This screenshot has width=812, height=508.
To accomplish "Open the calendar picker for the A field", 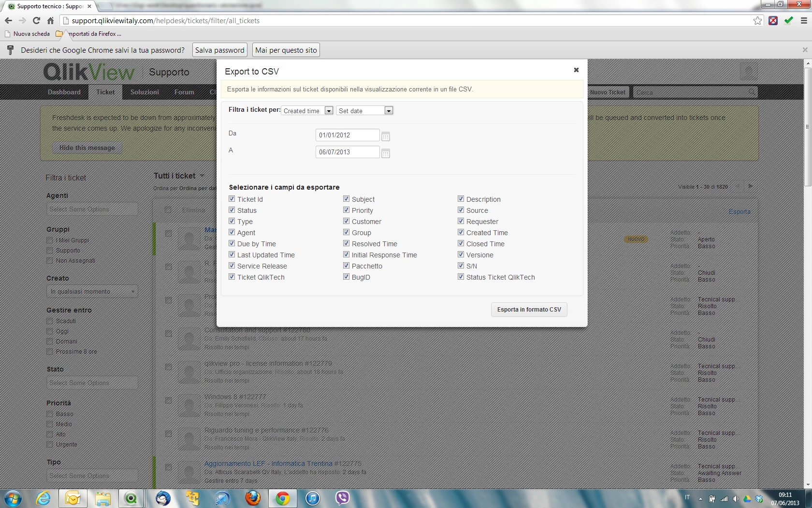I will tap(385, 153).
